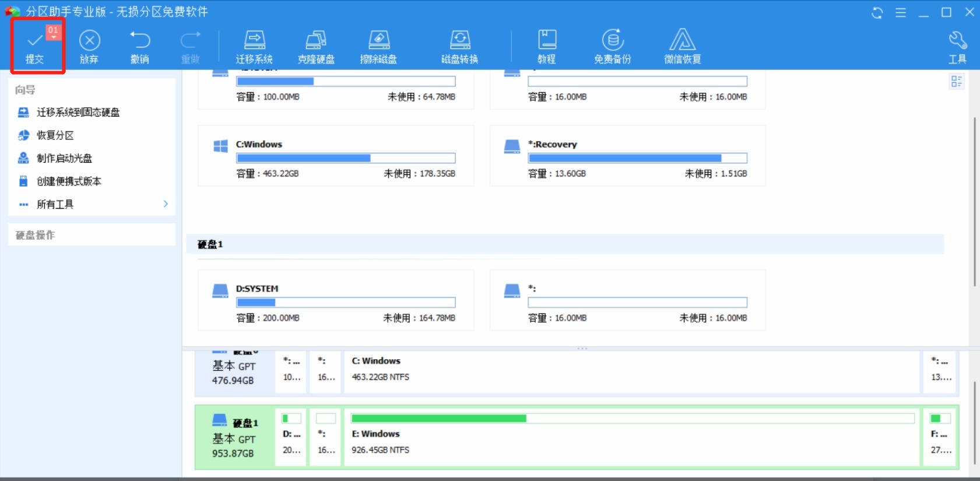
Task: Select the 'F: 27…' block in the disk map
Action: click(940, 437)
